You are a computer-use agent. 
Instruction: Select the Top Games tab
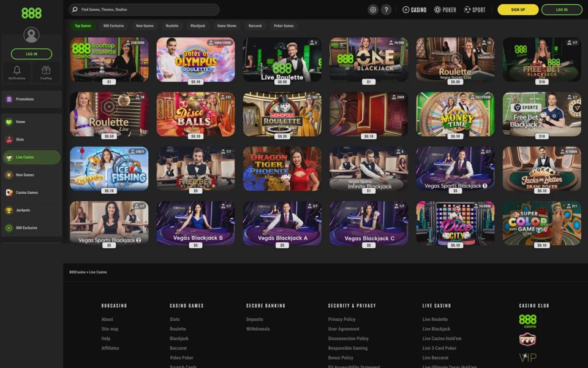(x=83, y=26)
